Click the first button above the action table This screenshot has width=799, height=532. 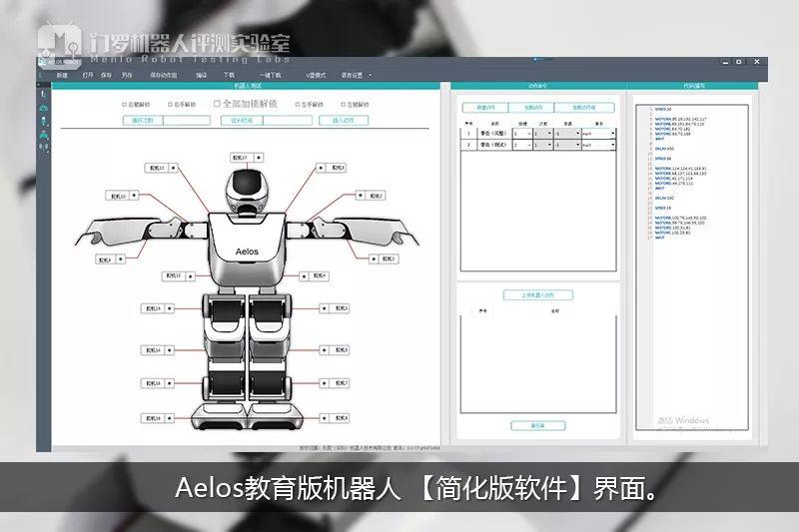coord(485,108)
